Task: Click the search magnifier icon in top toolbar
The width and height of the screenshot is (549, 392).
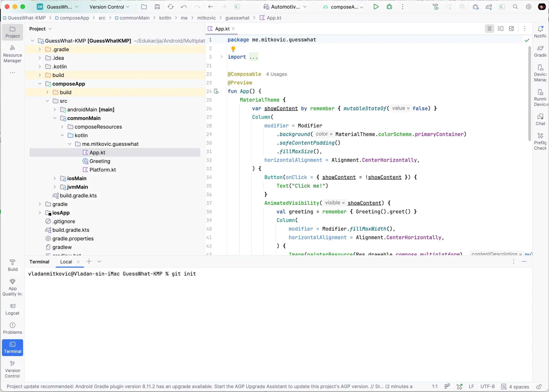Action: pyautogui.click(x=515, y=7)
